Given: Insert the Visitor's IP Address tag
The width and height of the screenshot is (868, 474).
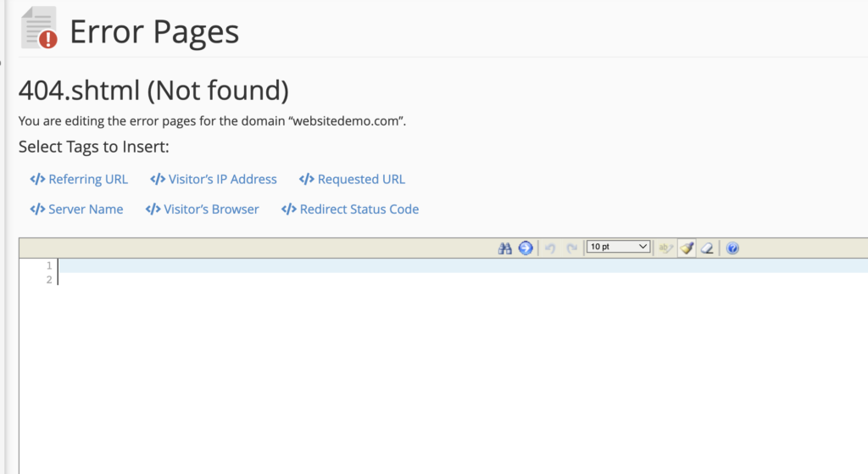Looking at the screenshot, I should 222,179.
